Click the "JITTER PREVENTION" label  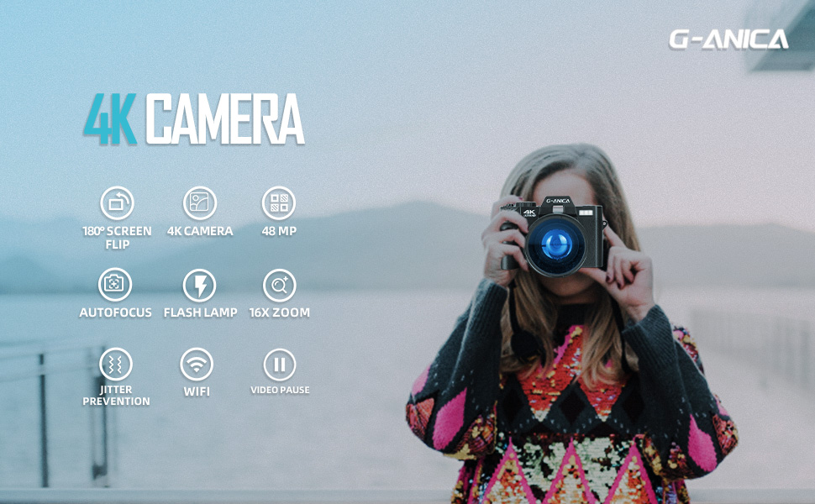tap(116, 396)
